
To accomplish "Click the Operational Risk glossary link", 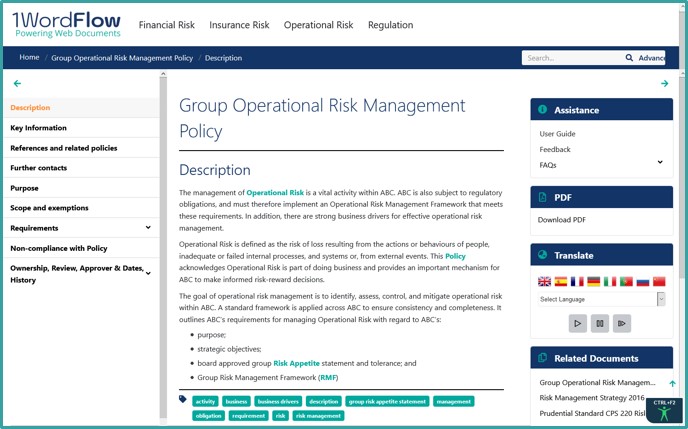I will 275,193.
